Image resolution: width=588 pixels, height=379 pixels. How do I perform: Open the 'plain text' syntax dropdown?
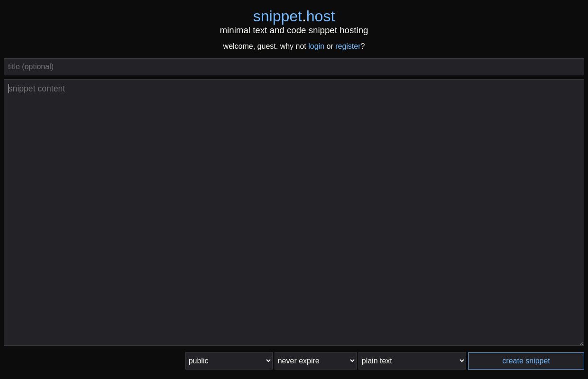pos(412,361)
